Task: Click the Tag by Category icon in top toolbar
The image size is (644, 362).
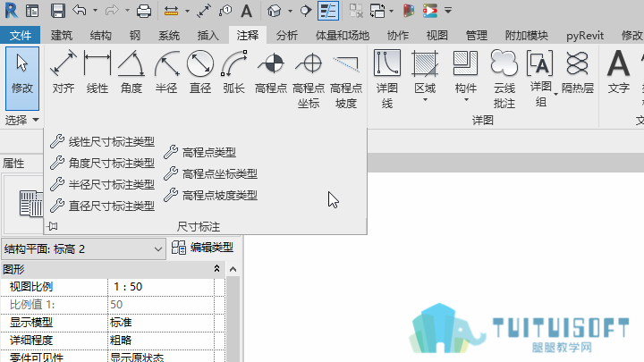Action: tap(225, 11)
